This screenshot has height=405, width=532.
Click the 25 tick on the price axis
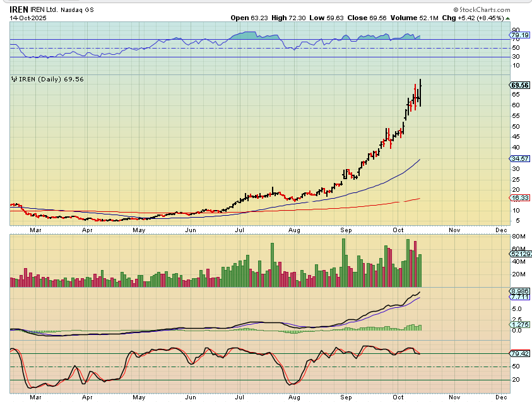click(x=516, y=179)
